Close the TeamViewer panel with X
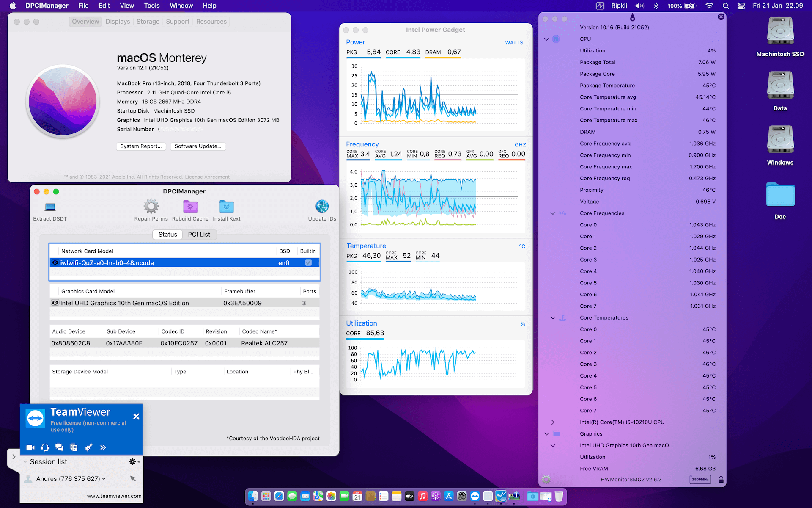The image size is (812, 508). coord(136,417)
